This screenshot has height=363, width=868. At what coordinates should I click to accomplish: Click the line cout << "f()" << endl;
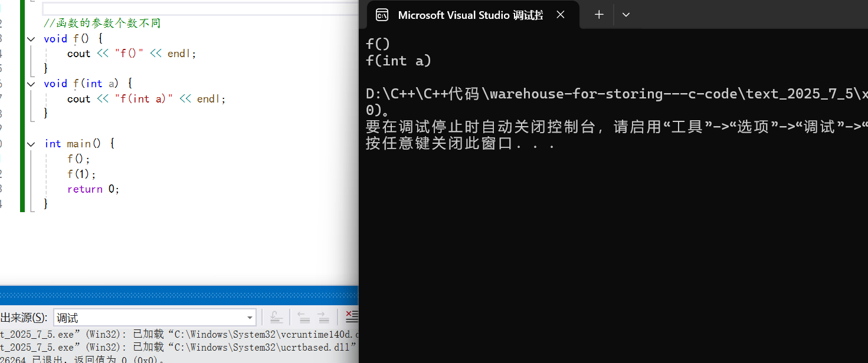pos(132,54)
